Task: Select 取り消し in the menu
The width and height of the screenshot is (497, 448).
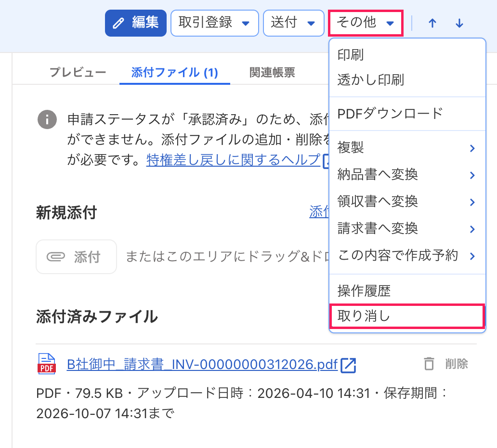Action: [x=407, y=316]
